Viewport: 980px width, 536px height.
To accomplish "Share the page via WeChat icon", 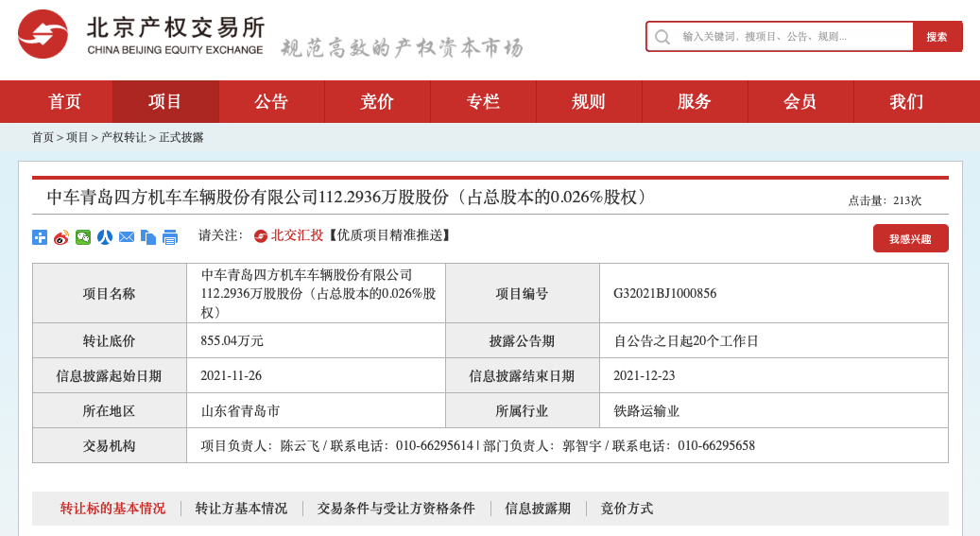I will click(x=83, y=237).
